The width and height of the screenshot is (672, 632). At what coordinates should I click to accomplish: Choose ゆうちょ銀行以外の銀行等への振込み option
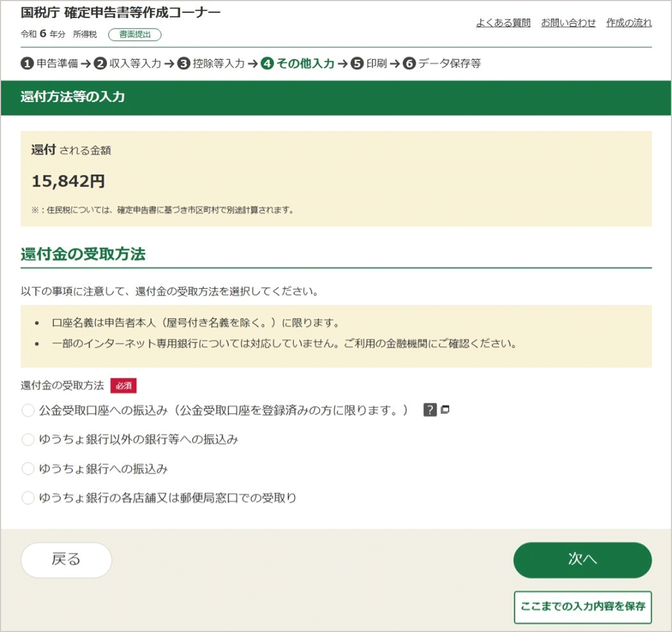coord(28,439)
